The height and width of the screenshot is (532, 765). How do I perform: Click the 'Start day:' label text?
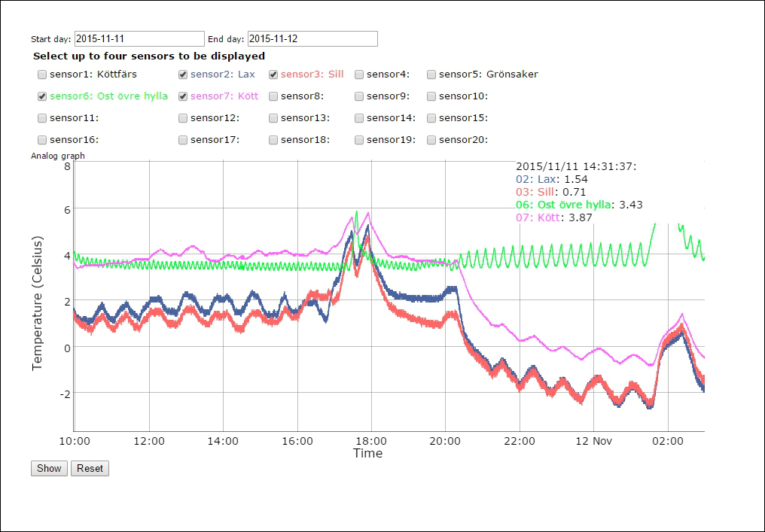[x=51, y=39]
